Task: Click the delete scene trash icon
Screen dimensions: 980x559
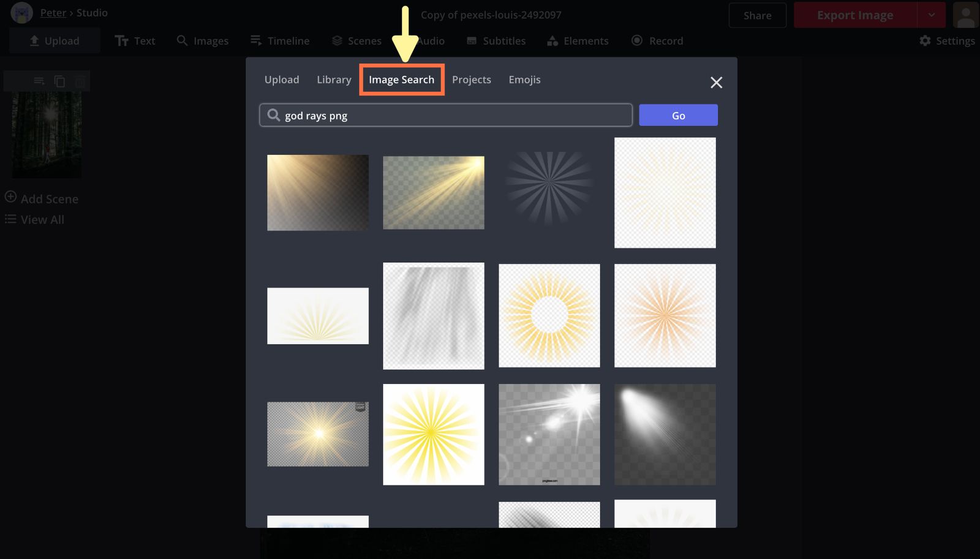Action: coord(80,80)
